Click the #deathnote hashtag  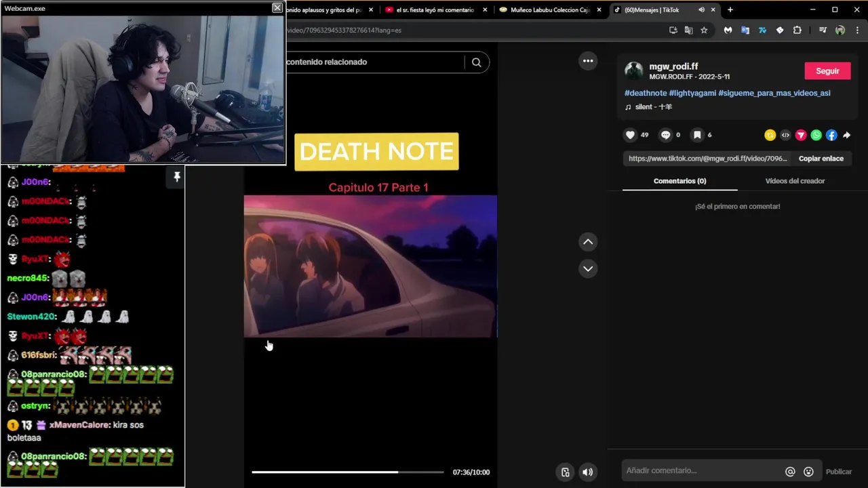[646, 93]
